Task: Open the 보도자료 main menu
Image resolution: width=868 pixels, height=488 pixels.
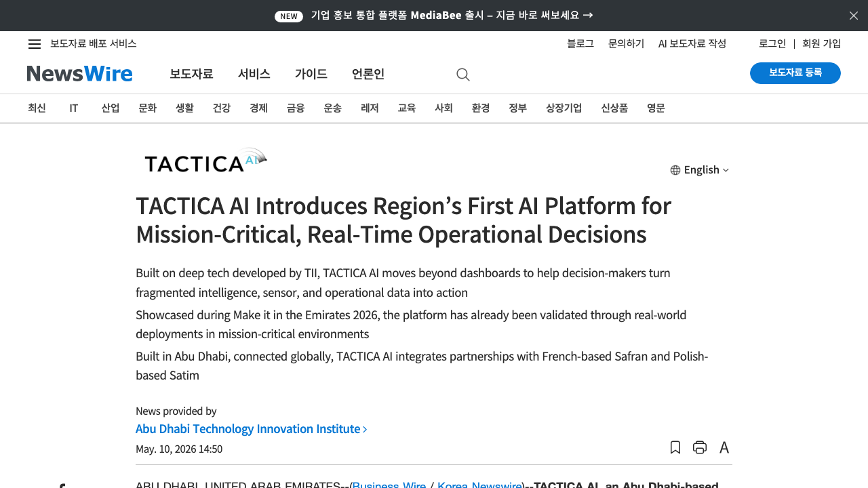Action: click(191, 74)
